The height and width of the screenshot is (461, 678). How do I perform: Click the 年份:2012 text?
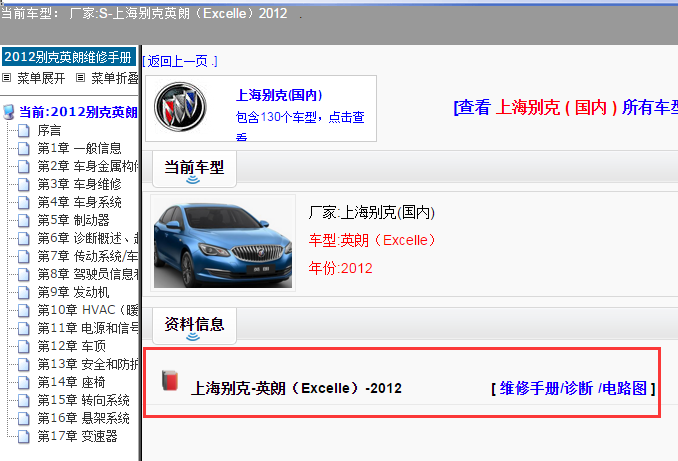click(x=340, y=268)
